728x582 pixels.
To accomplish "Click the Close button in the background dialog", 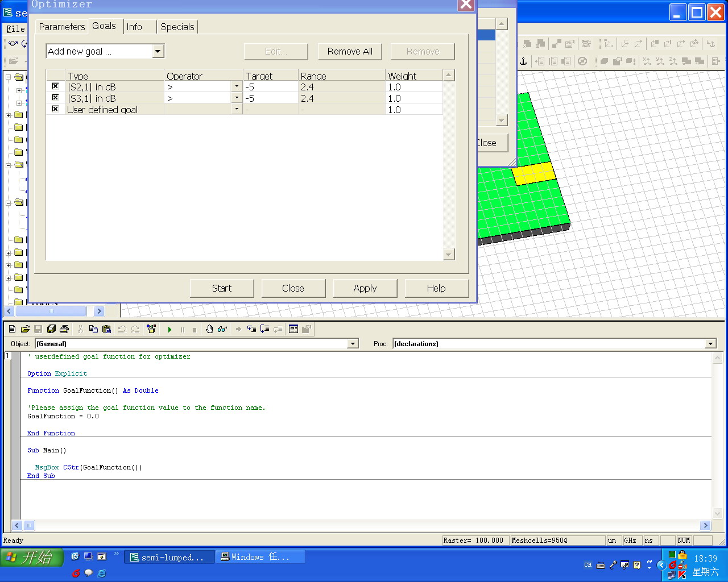I will [x=491, y=143].
